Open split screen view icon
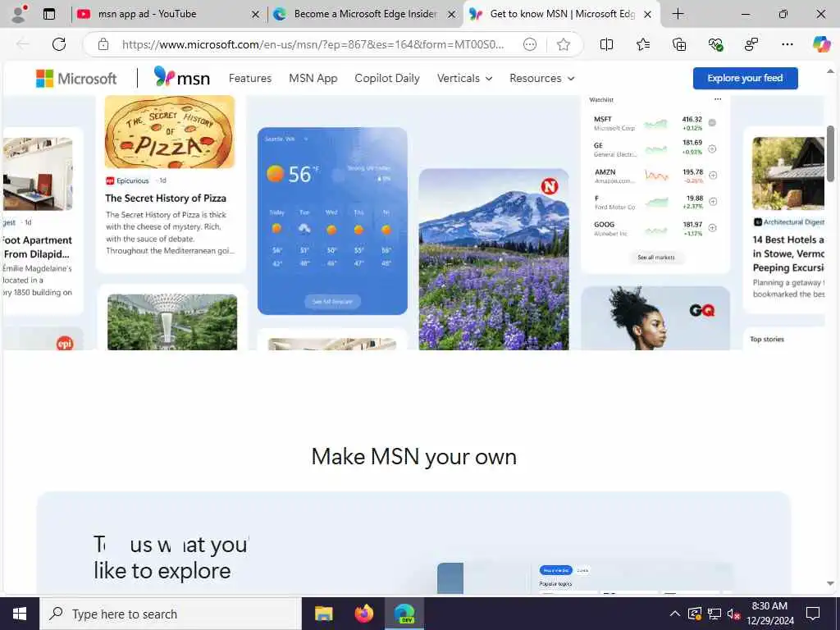This screenshot has width=840, height=630. [606, 44]
